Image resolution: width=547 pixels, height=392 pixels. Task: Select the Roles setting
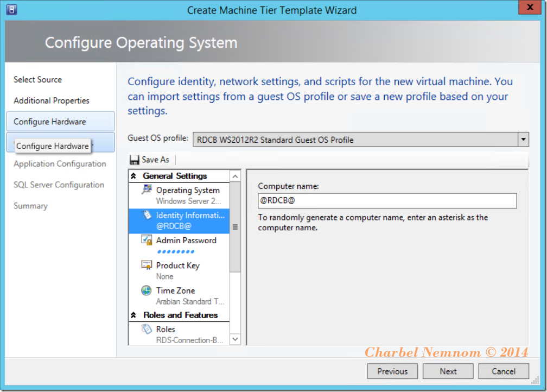pos(179,334)
